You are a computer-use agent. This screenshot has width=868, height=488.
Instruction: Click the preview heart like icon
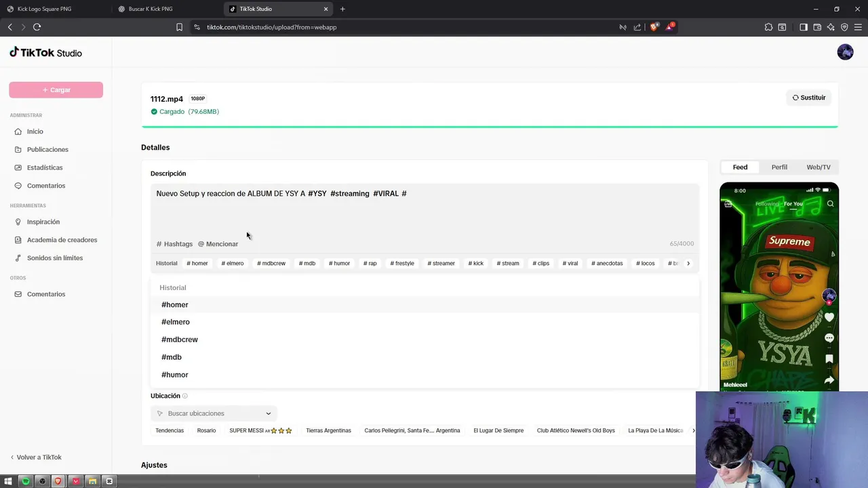click(829, 317)
